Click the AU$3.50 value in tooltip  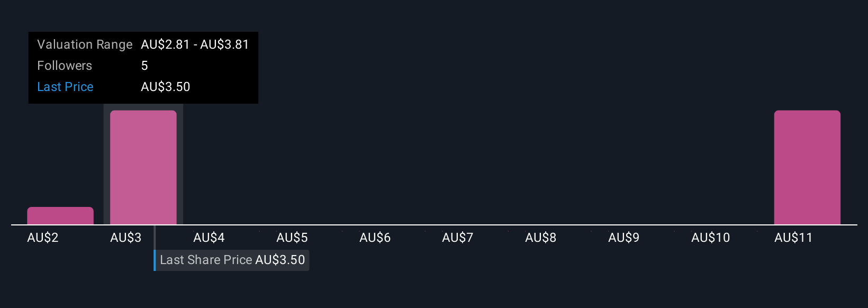(x=166, y=87)
